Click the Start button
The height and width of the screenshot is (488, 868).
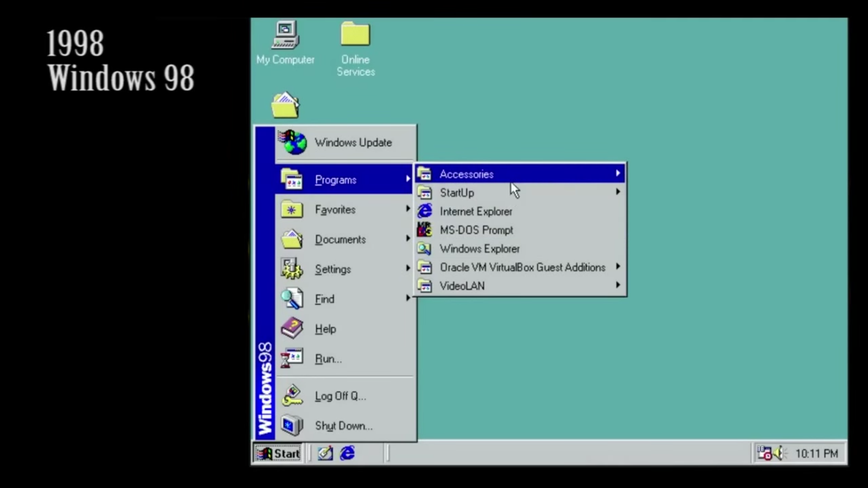tap(278, 453)
